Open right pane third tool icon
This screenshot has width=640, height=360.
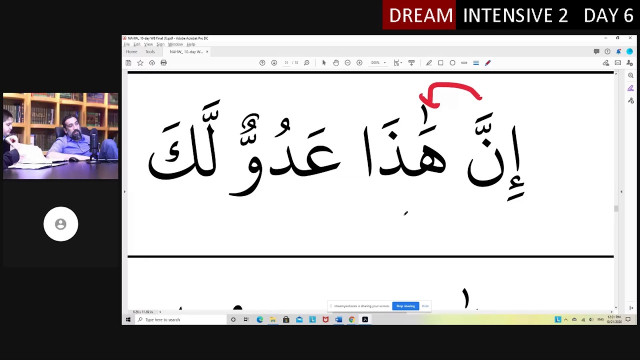coord(631,100)
